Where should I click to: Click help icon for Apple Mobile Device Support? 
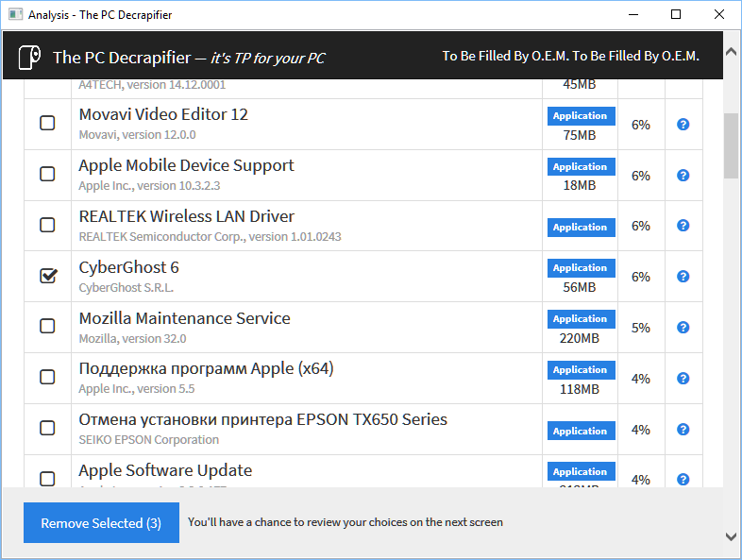pos(683,176)
